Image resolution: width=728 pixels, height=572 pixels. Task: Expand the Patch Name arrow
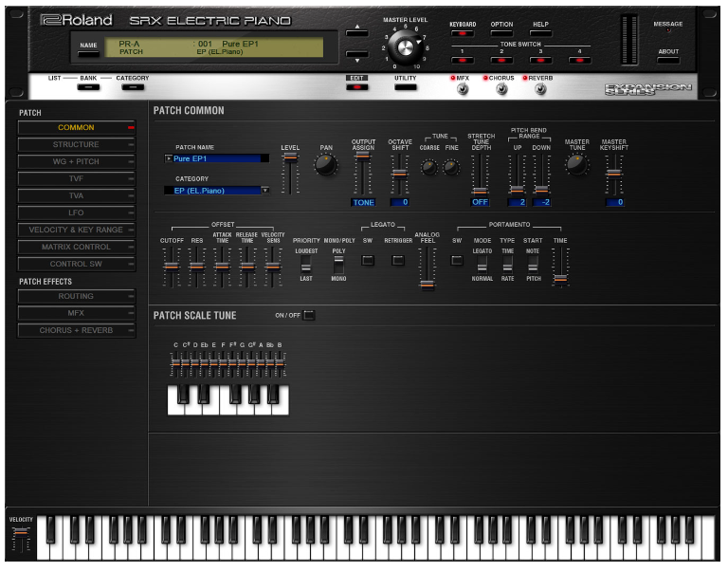(169, 158)
